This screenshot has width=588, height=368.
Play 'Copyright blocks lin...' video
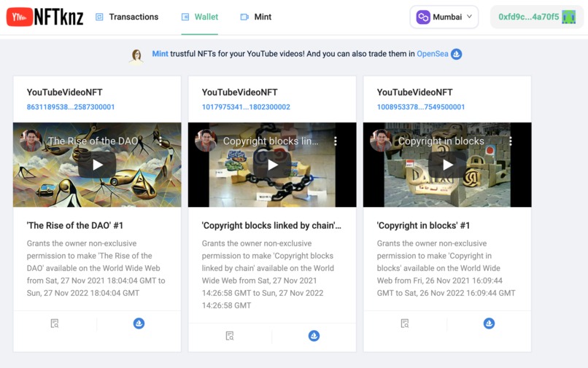tap(272, 165)
